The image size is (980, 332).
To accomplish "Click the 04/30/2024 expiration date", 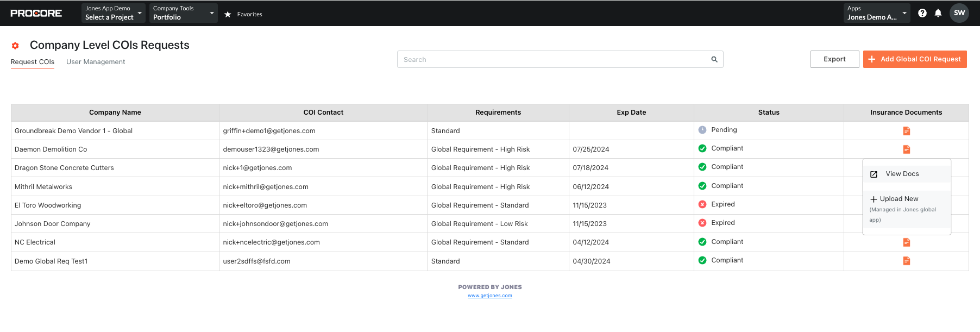I will (592, 261).
